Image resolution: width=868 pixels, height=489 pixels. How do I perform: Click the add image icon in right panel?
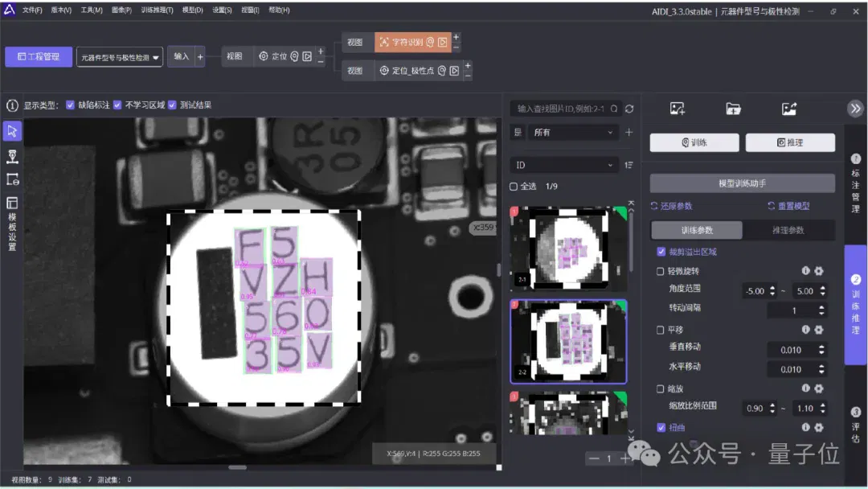(x=677, y=109)
